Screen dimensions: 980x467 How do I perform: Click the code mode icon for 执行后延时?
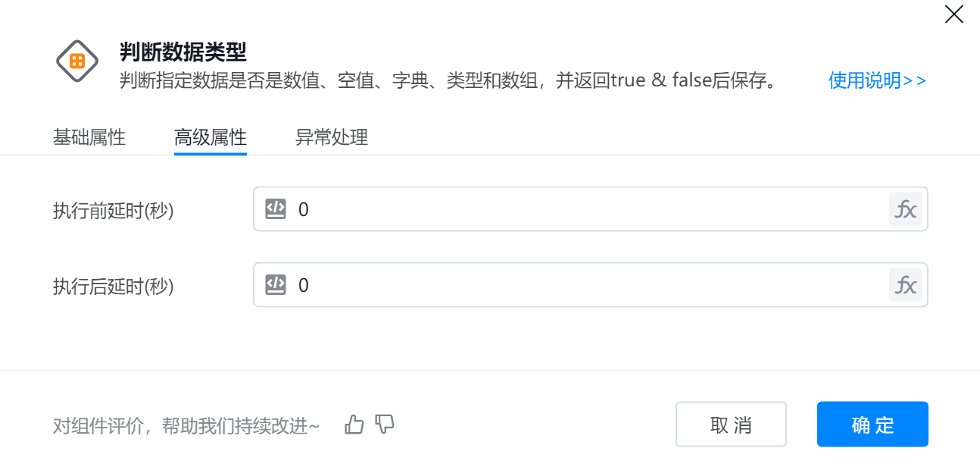276,285
